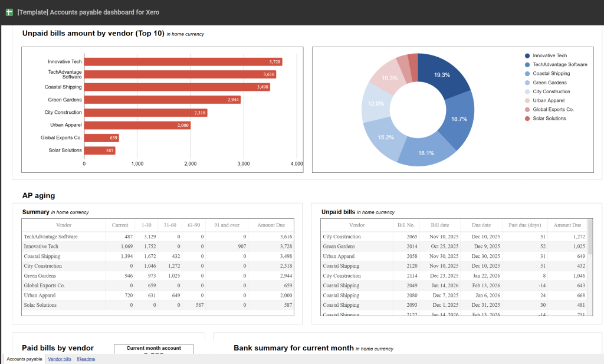Select Urban Apparel row in Unpaid bills
604x364 pixels.
[454, 257]
